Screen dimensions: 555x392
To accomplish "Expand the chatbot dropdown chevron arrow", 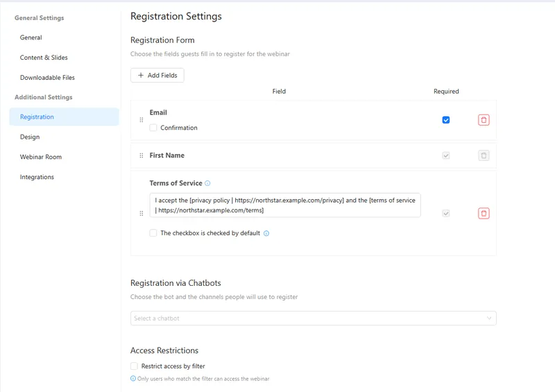I will point(489,318).
